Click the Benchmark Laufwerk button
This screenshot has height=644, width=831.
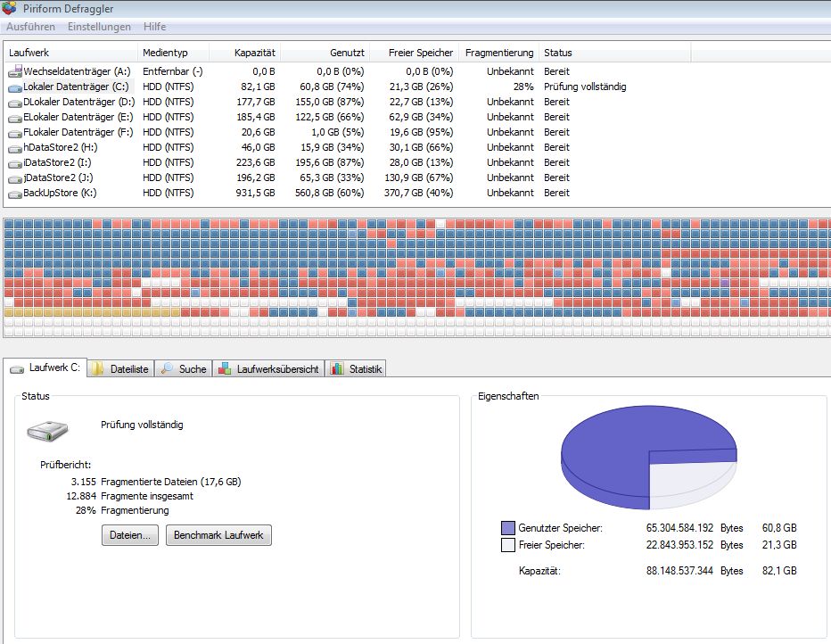218,535
